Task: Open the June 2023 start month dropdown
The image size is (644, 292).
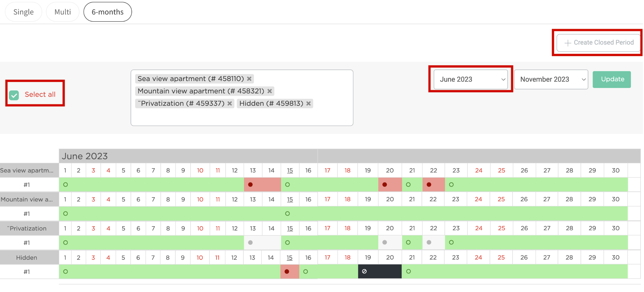Action: click(471, 79)
